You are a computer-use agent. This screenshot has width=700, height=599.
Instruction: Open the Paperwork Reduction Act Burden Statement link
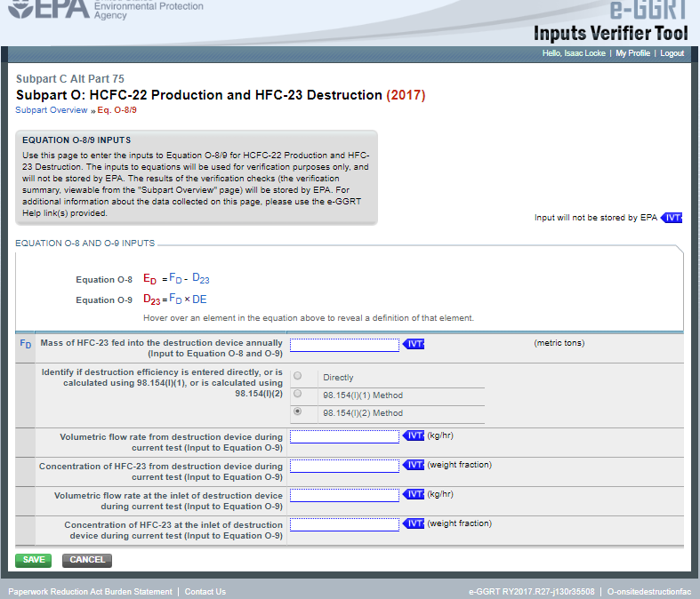point(90,591)
